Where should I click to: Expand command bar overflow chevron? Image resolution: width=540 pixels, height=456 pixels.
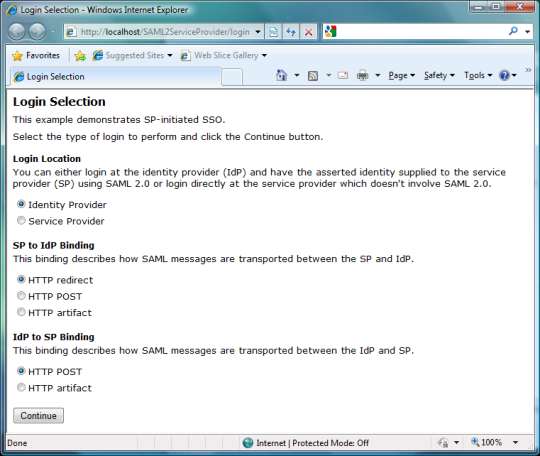click(x=528, y=70)
